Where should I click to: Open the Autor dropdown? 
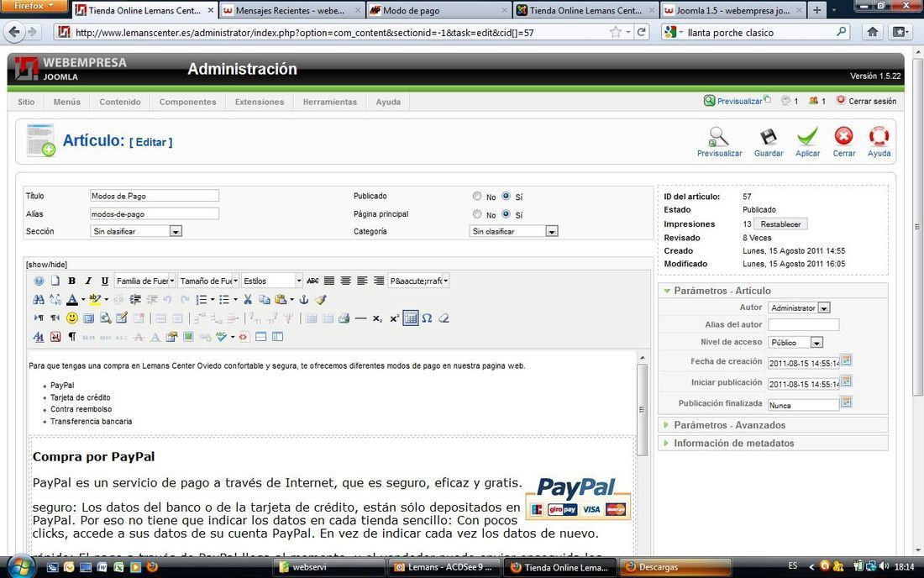[x=799, y=307]
